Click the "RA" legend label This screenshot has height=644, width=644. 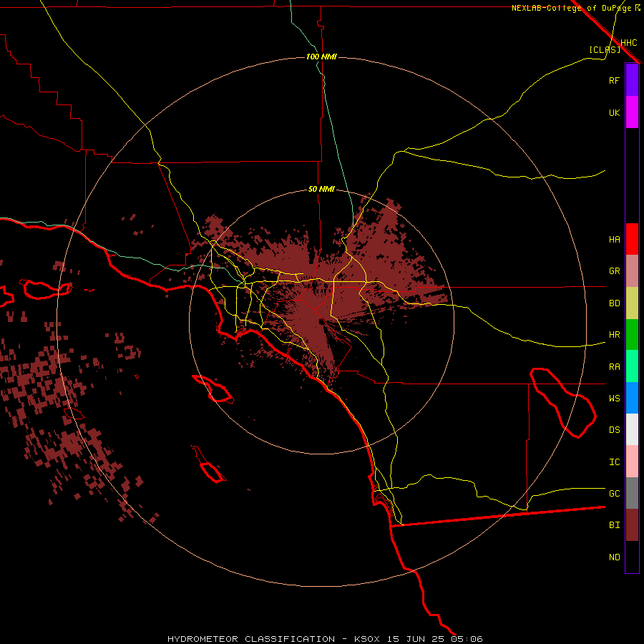(614, 367)
